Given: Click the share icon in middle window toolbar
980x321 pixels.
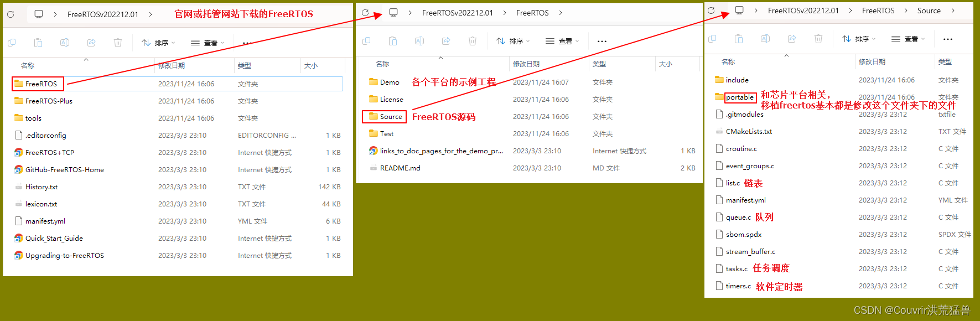Looking at the screenshot, I should 446,41.
